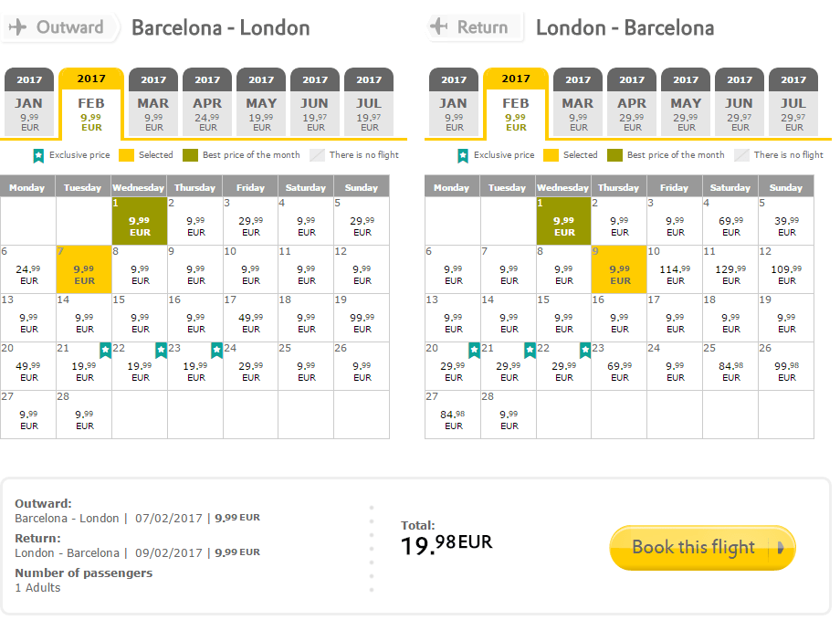Click exclusive price star on outward February 22
The image size is (840, 620).
161,351
